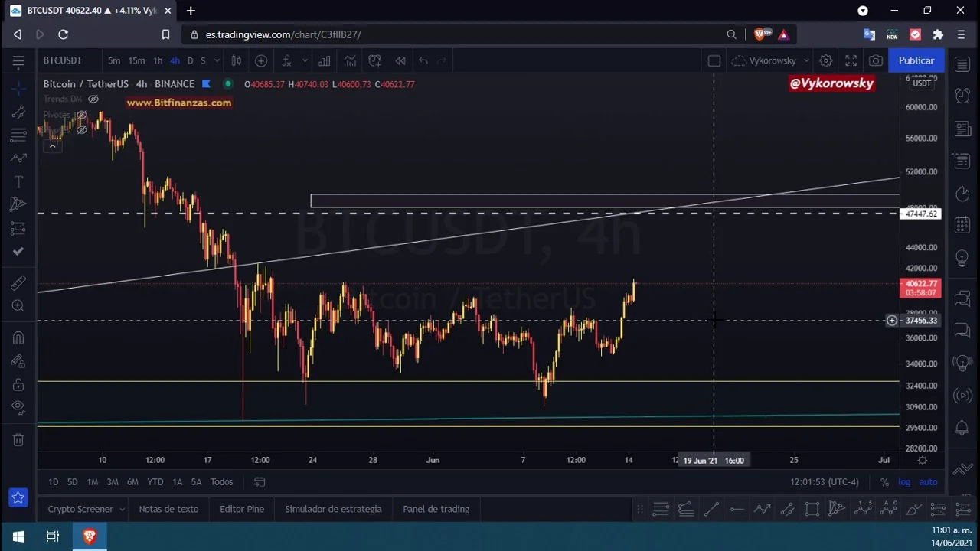
Task: Select the 1h timeframe button
Action: (x=157, y=60)
